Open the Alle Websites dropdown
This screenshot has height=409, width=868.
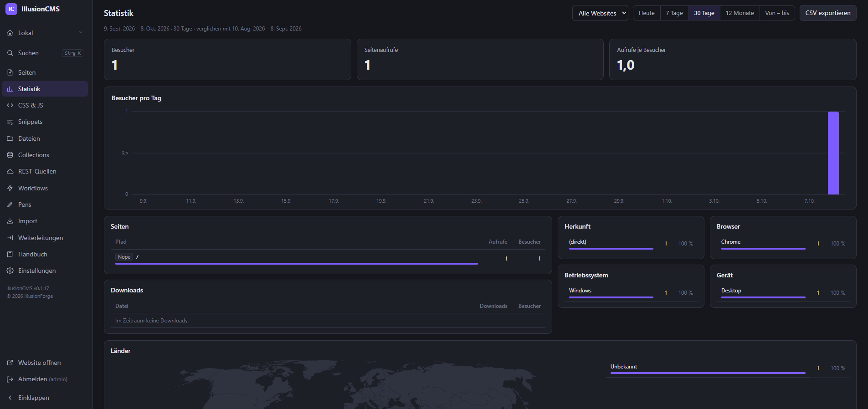click(x=600, y=13)
